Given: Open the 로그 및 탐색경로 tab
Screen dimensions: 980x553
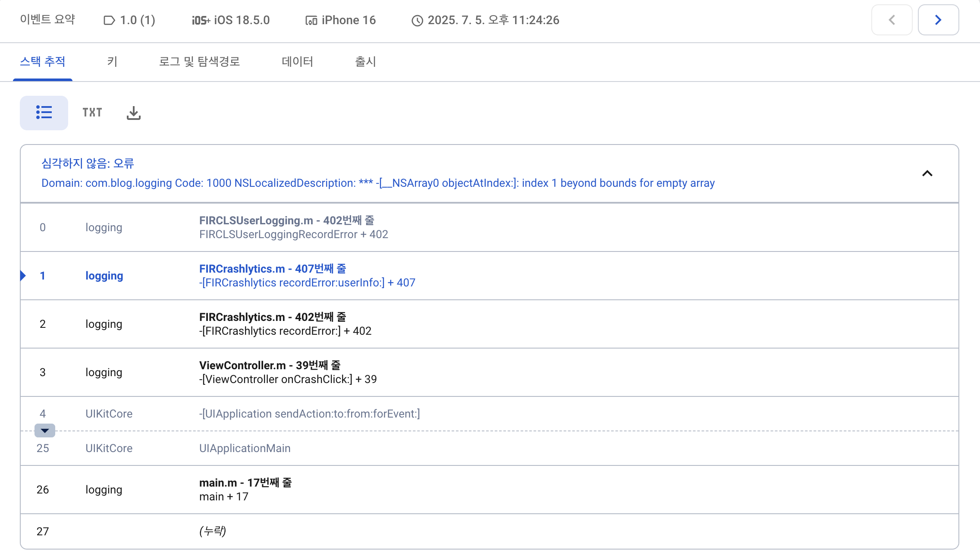Looking at the screenshot, I should coord(199,62).
